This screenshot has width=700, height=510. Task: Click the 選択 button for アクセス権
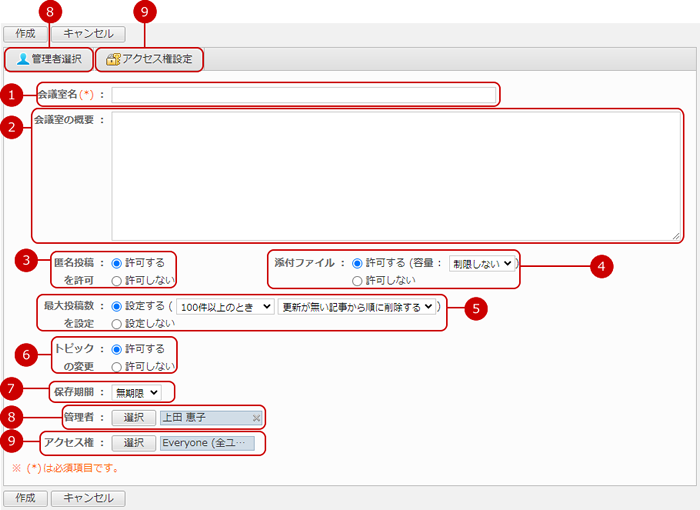tap(133, 443)
